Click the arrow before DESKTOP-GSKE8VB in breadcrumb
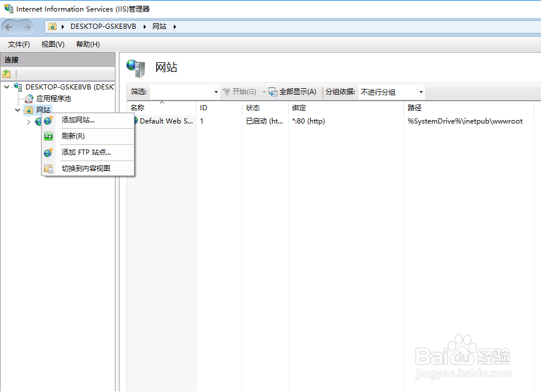 (x=63, y=27)
